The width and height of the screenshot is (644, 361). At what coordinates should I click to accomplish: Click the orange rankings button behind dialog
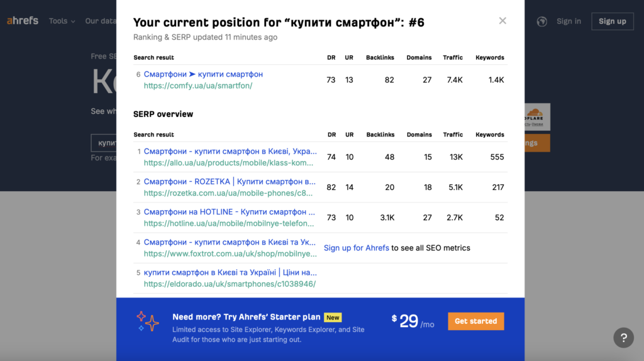[x=537, y=143]
